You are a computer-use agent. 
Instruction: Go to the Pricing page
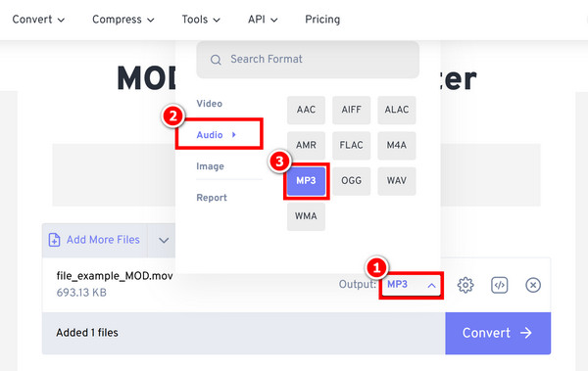click(x=322, y=20)
